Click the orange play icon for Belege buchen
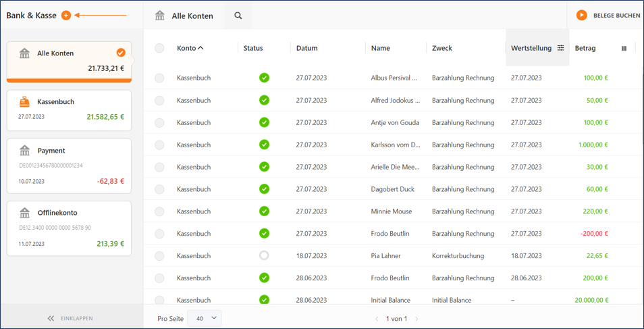The width and height of the screenshot is (644, 329). 582,16
